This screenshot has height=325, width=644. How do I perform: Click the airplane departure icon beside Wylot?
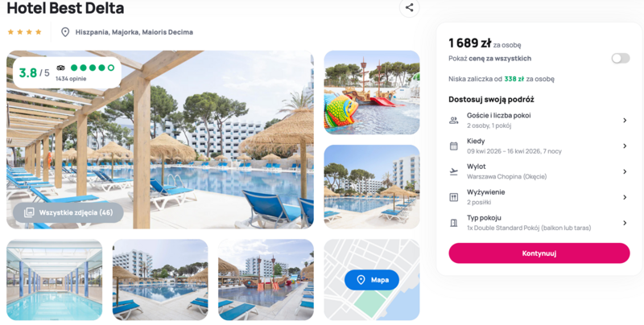tap(453, 171)
